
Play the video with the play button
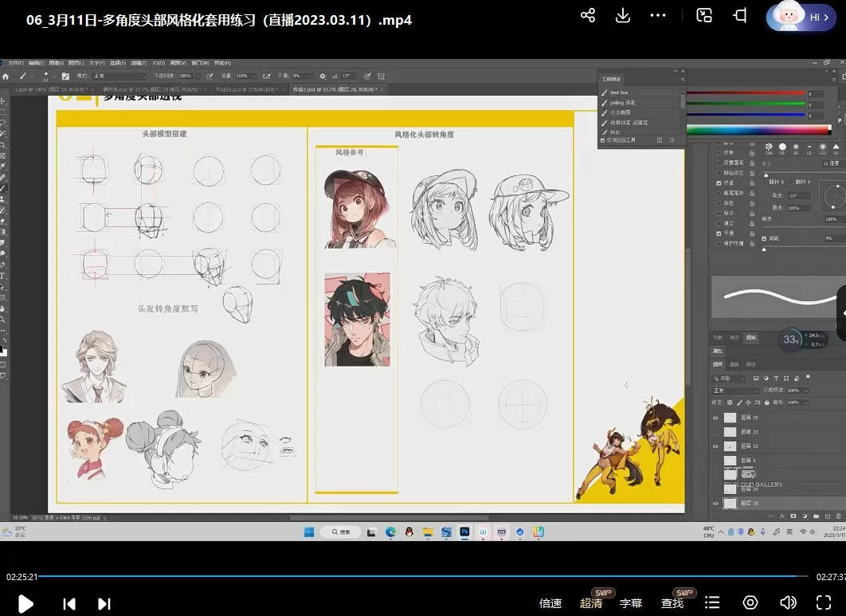25,603
